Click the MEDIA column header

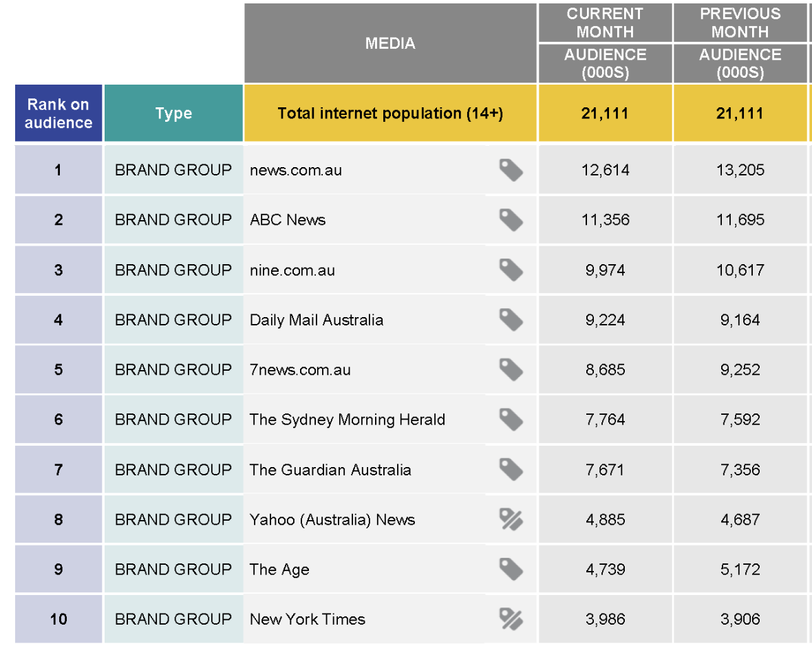(x=390, y=43)
